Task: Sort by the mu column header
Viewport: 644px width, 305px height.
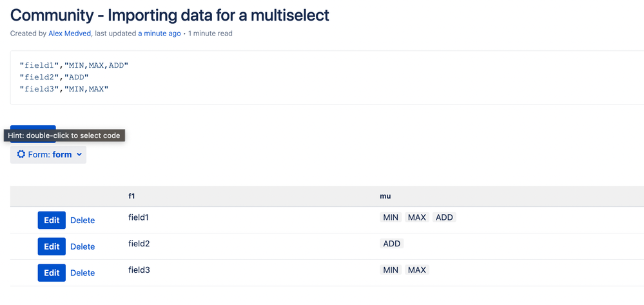Action: (x=385, y=196)
